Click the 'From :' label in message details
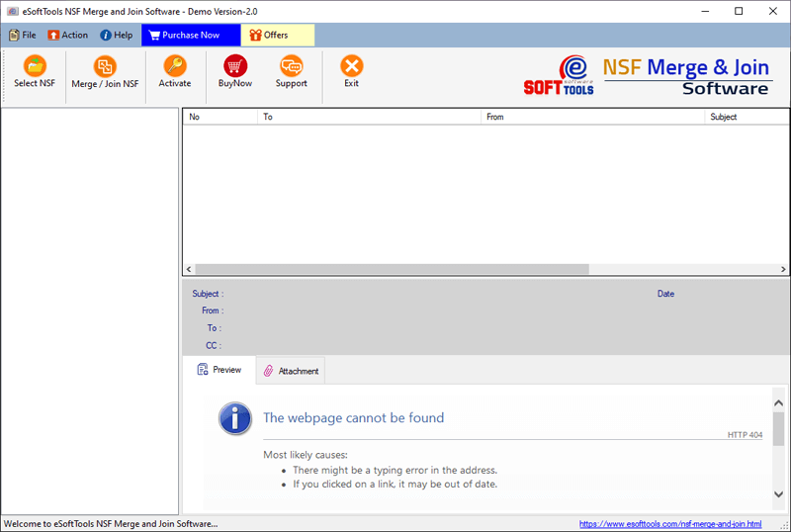 point(213,310)
